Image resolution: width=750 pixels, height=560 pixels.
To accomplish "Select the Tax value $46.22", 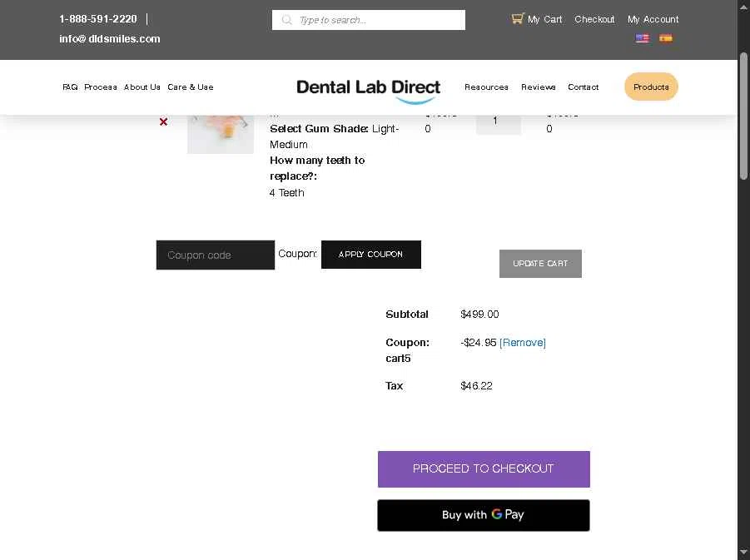I will [x=476, y=386].
